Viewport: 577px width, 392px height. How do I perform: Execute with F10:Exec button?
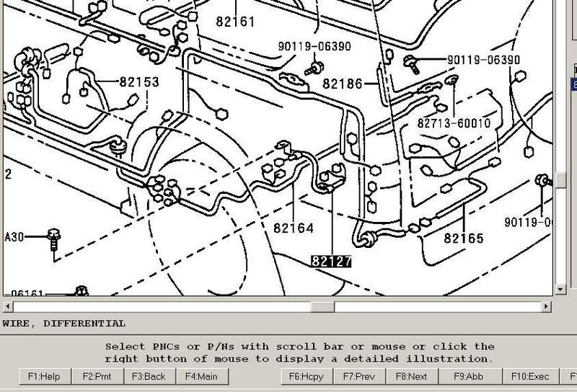tap(530, 377)
